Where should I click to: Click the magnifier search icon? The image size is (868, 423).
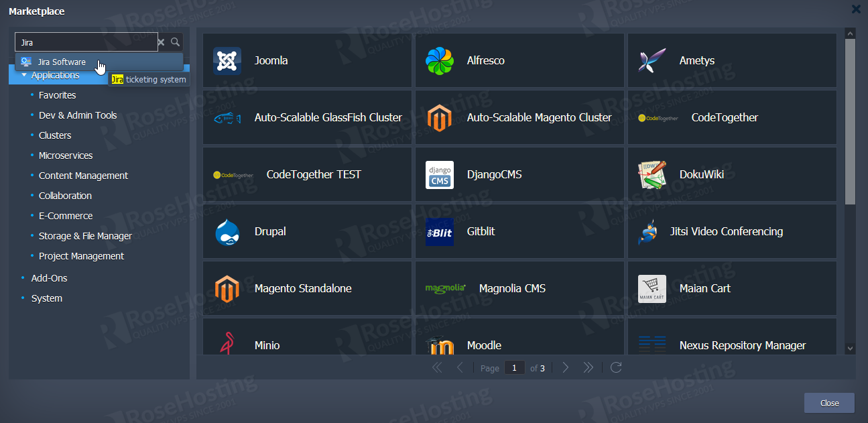tap(175, 42)
